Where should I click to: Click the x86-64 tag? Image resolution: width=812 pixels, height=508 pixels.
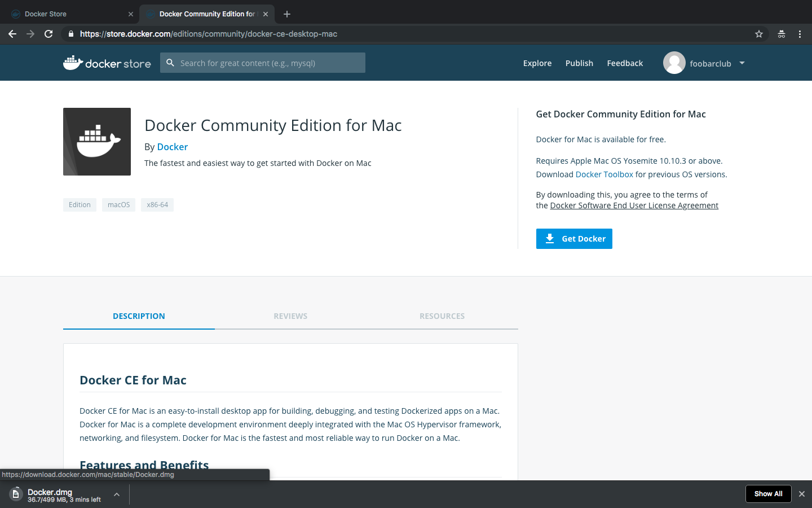tap(157, 205)
